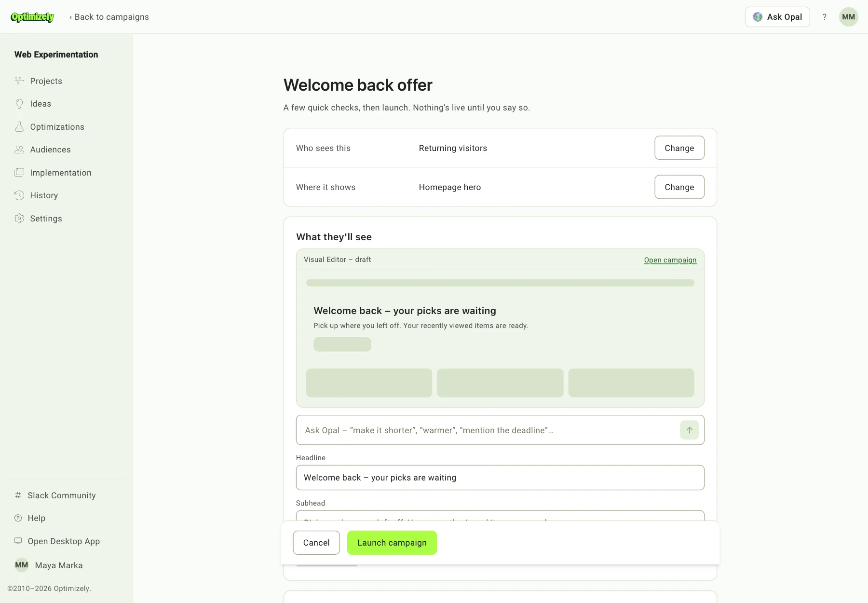
Task: Click the Audiences people icon
Action: coord(19,150)
